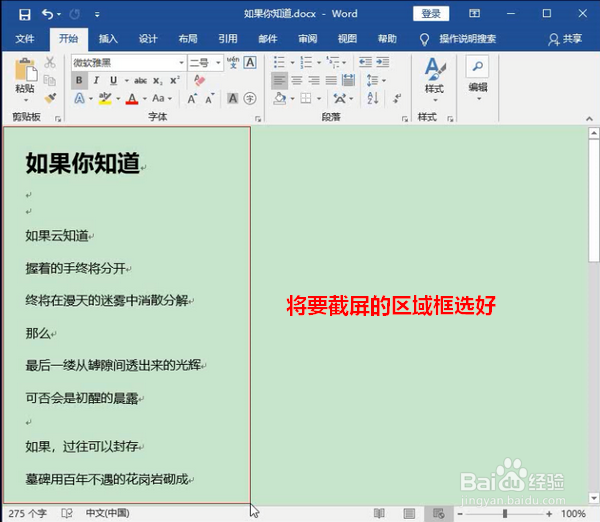Click the 操作说明搜索 tell me box
The height and width of the screenshot is (522, 600).
(x=468, y=39)
